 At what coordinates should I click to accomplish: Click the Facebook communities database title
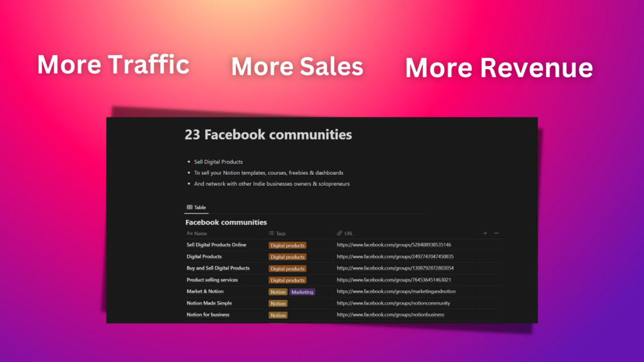(x=226, y=222)
